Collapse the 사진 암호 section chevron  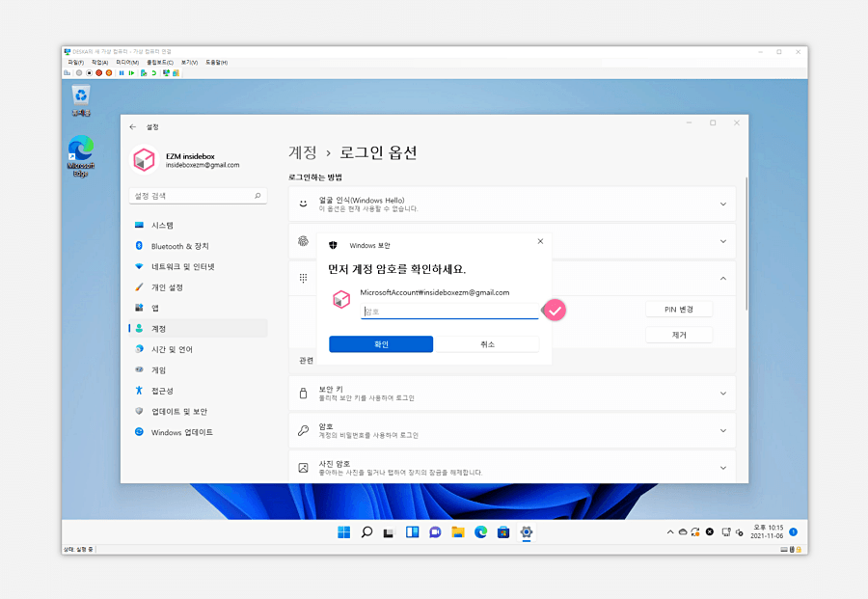tap(722, 467)
